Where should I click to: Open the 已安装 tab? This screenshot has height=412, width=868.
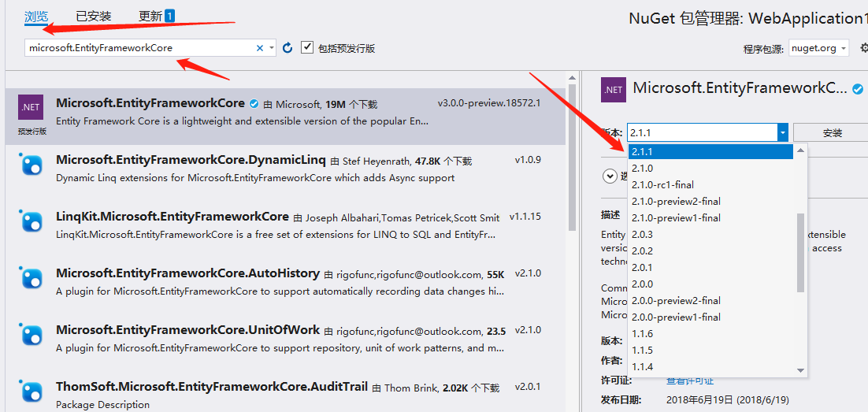tap(94, 16)
